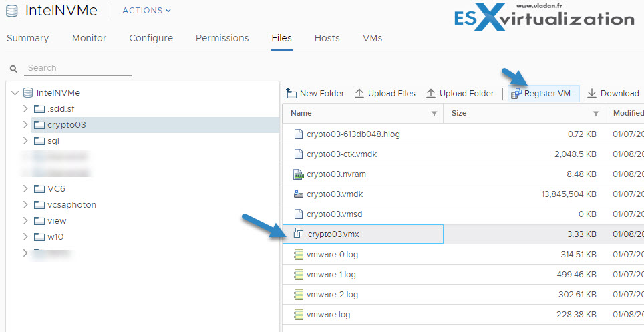Expand the VC6 folder
644x332 pixels.
point(25,189)
